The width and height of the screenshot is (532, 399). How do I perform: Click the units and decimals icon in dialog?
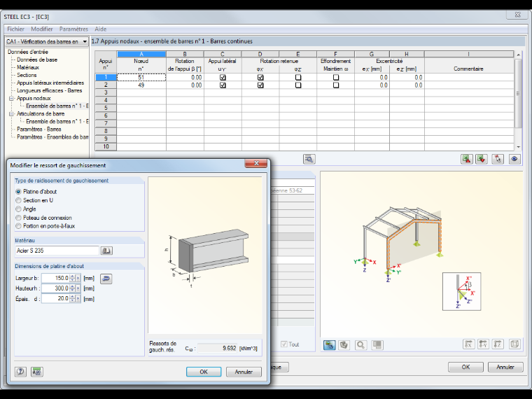(36, 372)
